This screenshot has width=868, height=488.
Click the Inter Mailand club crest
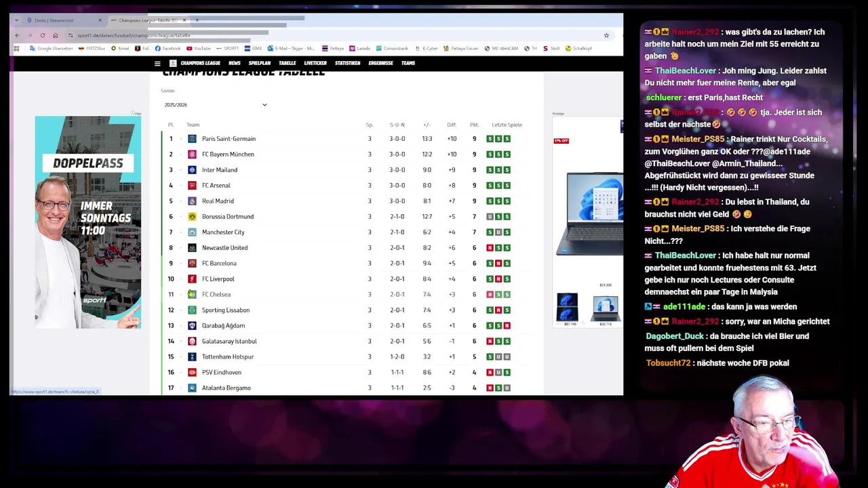click(192, 169)
